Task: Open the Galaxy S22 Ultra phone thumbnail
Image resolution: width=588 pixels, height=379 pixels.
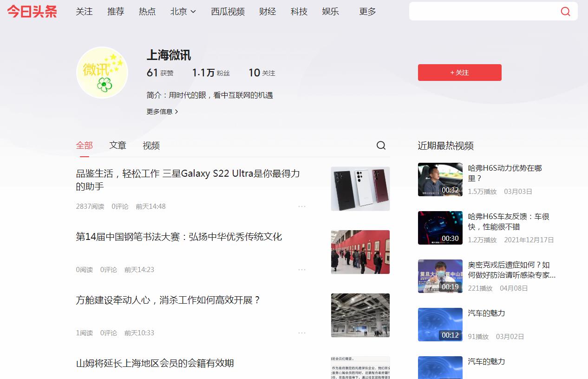Action: coord(360,189)
